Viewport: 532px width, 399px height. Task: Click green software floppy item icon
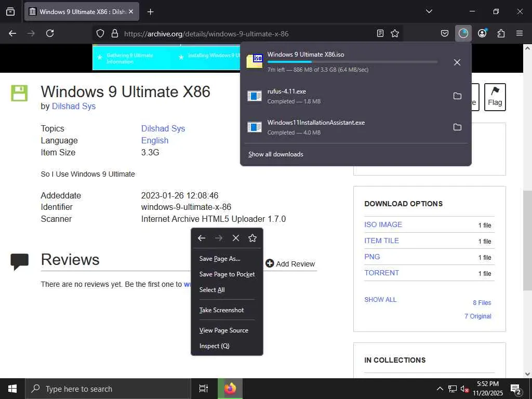point(19,94)
